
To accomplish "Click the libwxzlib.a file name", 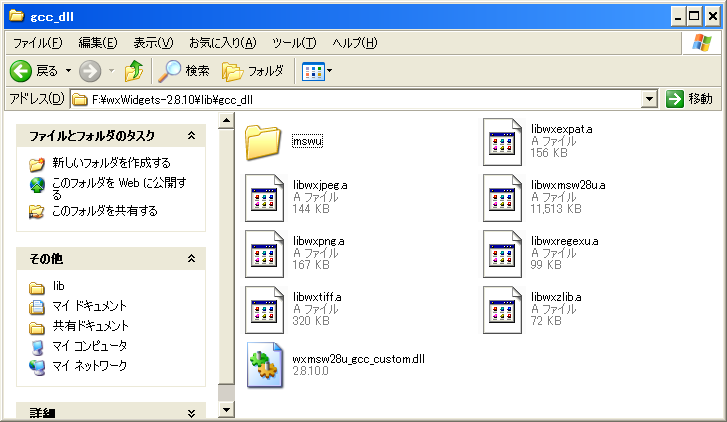I will (x=556, y=297).
